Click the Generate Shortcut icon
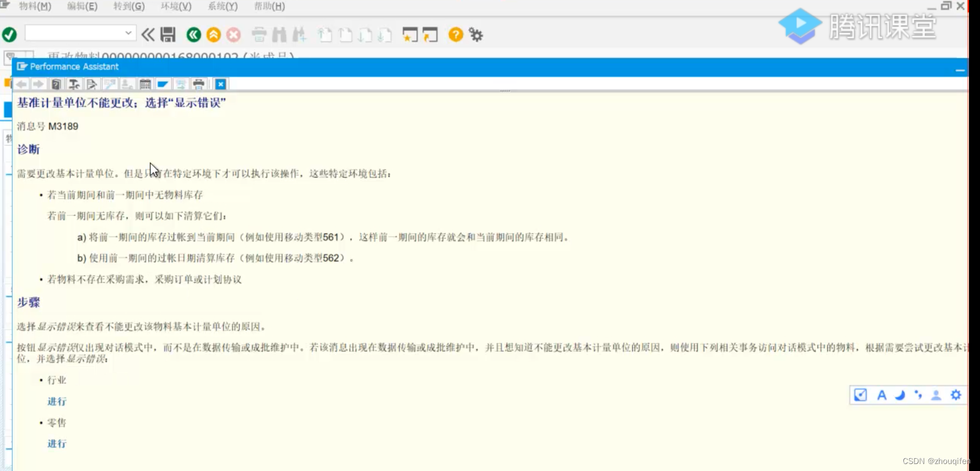 [430, 35]
